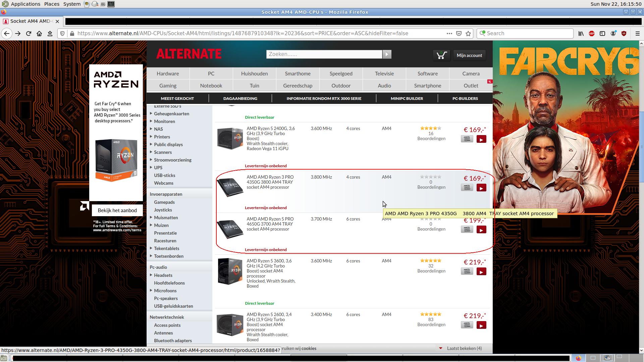Image resolution: width=644 pixels, height=362 pixels.
Task: Open the Ryzen 5 2400G product thumbnail
Action: 230,138
